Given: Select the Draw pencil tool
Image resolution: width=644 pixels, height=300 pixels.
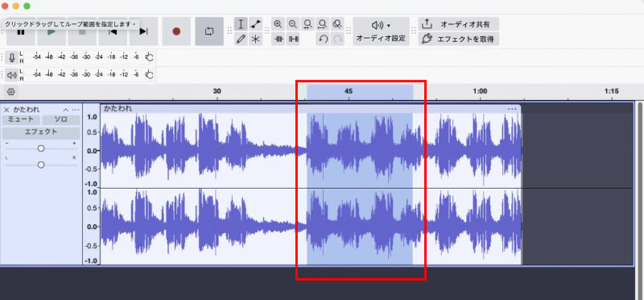Looking at the screenshot, I should 241,39.
